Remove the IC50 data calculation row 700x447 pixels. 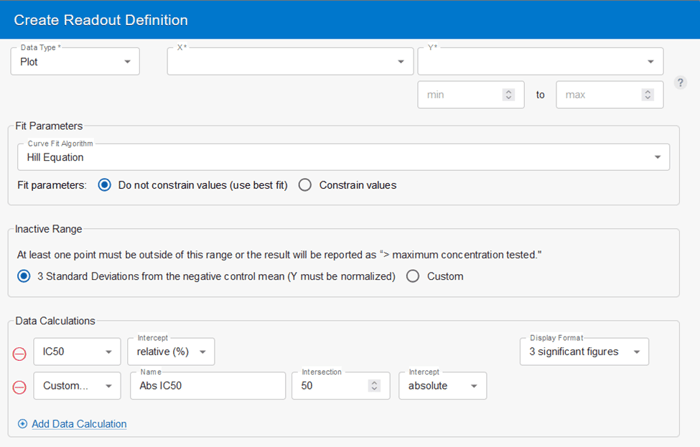pos(19,354)
